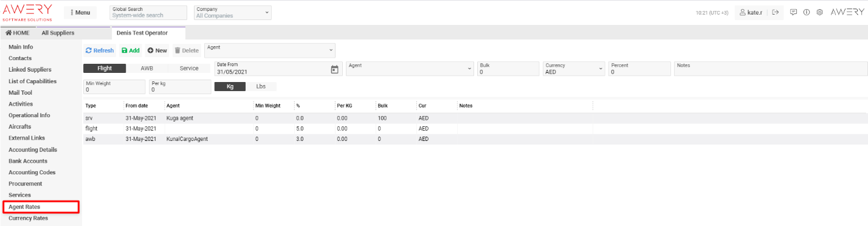Open Mail Tool in sidebar

coord(20,93)
